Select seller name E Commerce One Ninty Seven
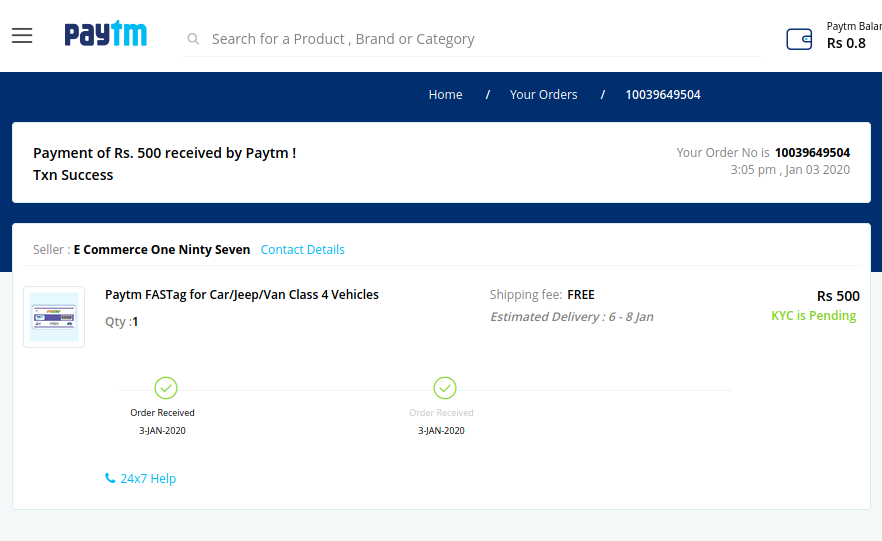 coord(162,250)
